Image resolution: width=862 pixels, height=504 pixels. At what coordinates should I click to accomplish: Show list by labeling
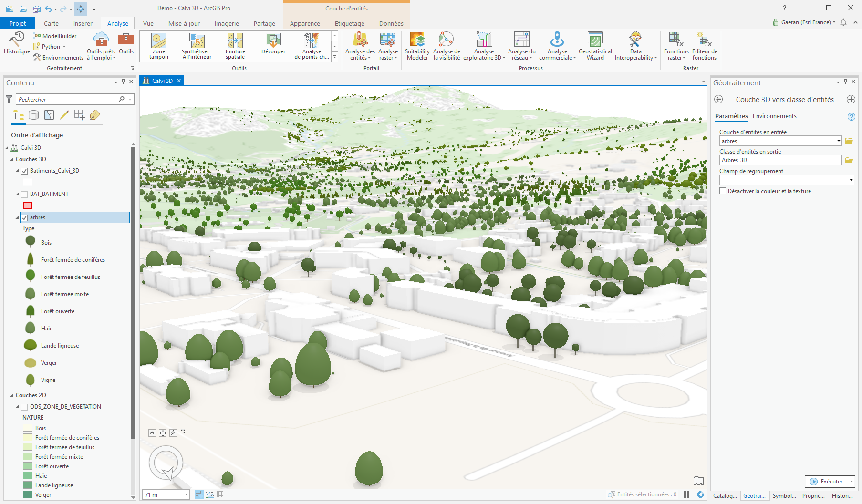tap(95, 115)
